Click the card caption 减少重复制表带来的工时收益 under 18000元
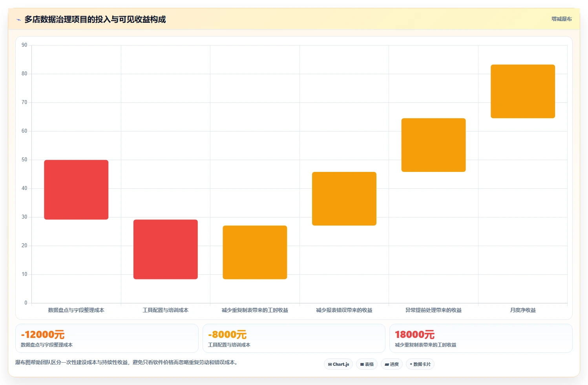This screenshot has height=385, width=588. [425, 345]
